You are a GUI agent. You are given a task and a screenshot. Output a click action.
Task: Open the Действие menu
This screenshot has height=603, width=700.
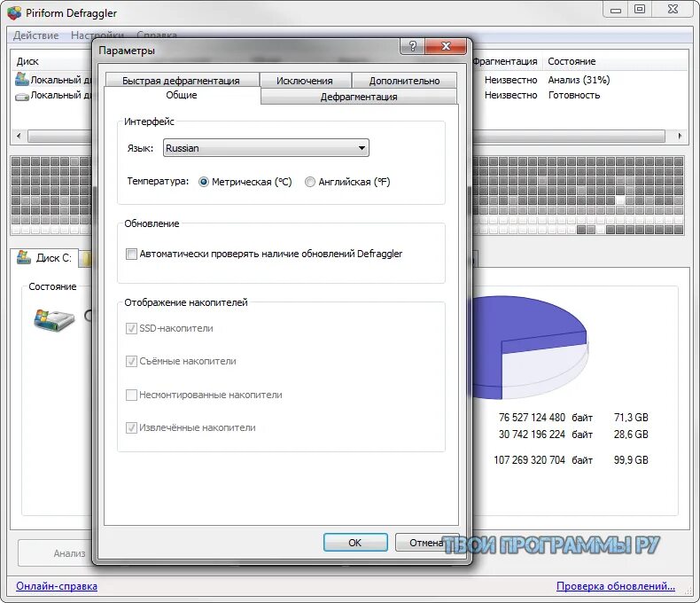click(x=36, y=35)
